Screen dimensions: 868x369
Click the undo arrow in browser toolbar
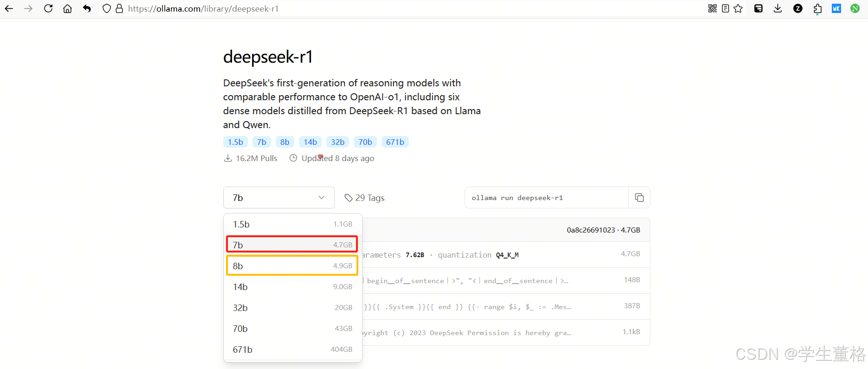(x=87, y=8)
